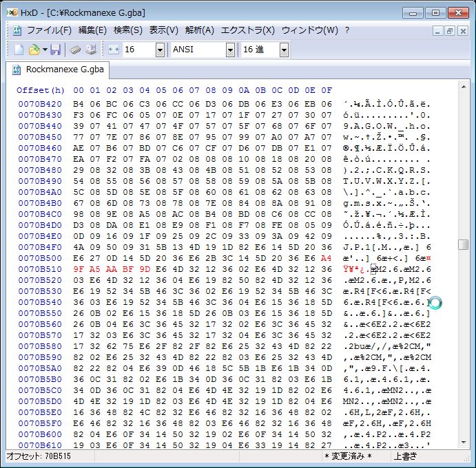Click the 変更済み status indicator
Image resolution: width=476 pixels, height=468 pixels.
coord(348,456)
